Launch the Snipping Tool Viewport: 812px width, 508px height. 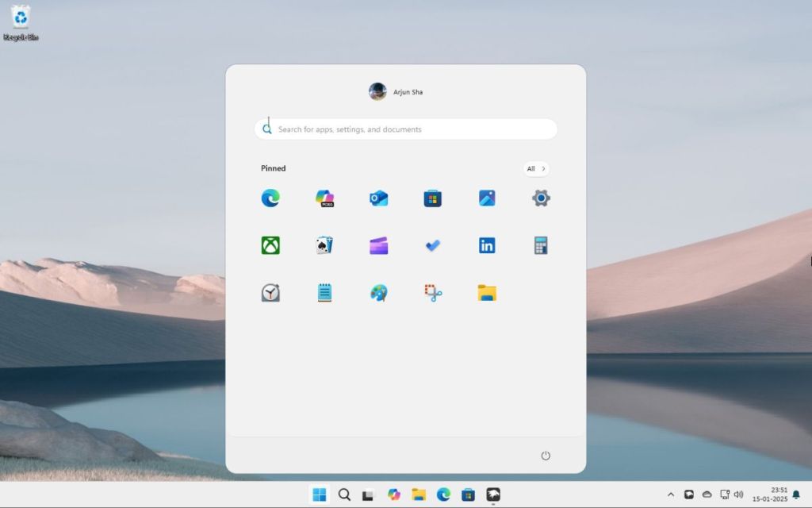click(x=432, y=292)
